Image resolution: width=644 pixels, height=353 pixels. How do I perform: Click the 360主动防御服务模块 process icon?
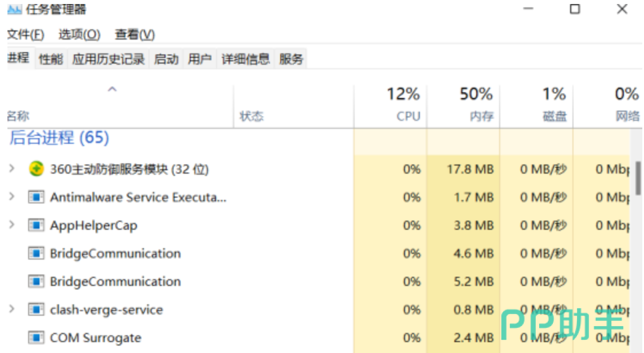36,169
